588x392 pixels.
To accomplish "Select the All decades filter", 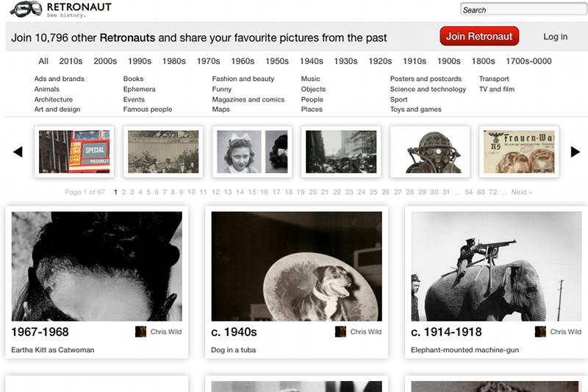I will (x=43, y=61).
